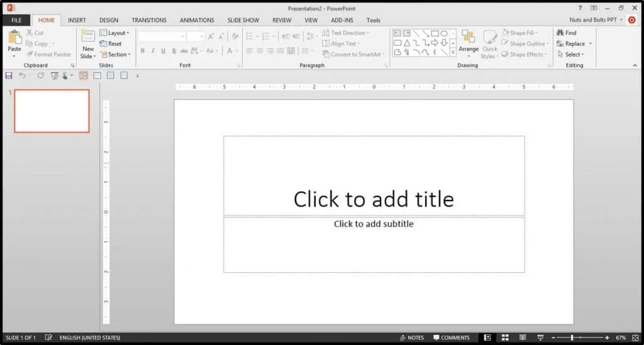Select the text box shape icon

click(x=397, y=33)
